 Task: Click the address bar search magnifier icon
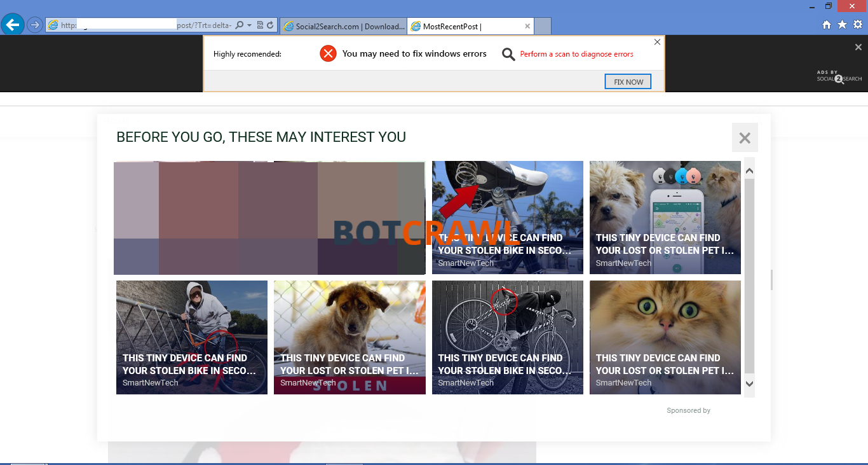pos(240,25)
